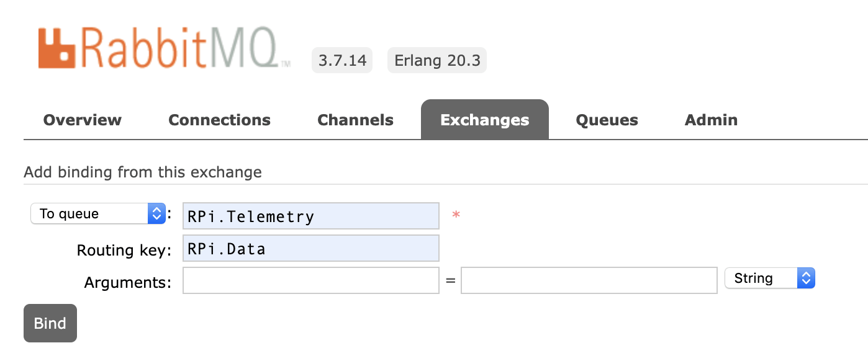Click the arrows on To queue selector
Image resolution: width=868 pixels, height=361 pixels.
click(x=156, y=214)
